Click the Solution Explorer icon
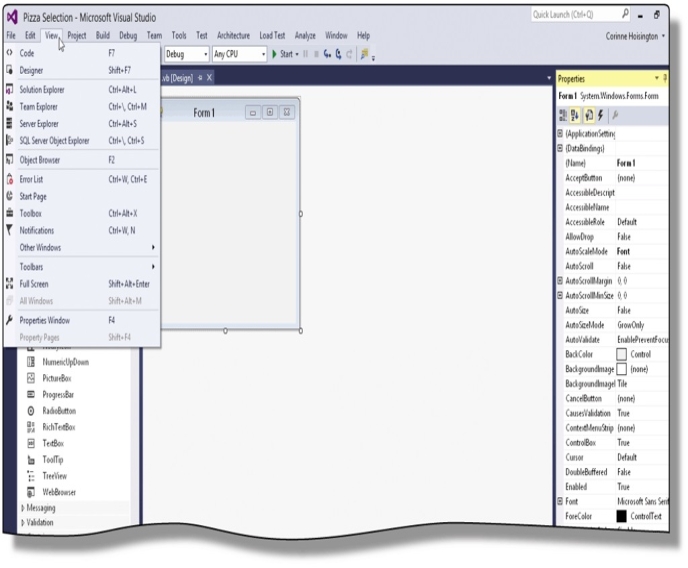 click(x=9, y=89)
